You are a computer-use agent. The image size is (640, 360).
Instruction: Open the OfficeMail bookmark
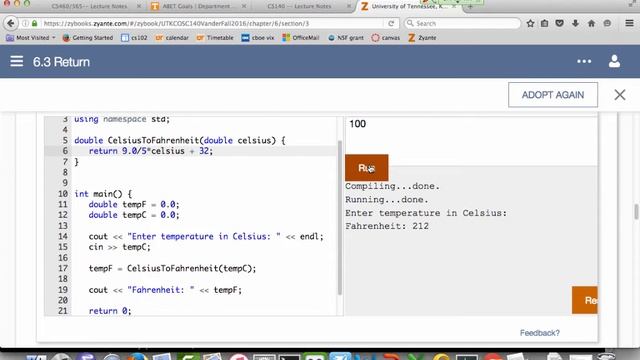click(301, 38)
